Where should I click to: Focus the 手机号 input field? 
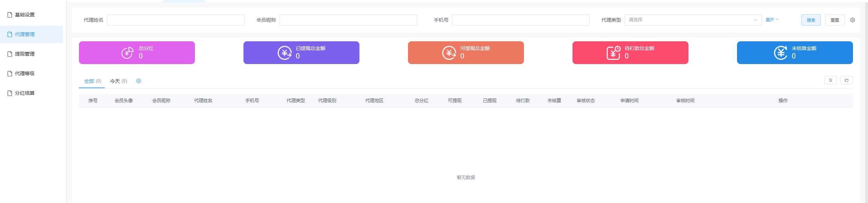pyautogui.click(x=521, y=20)
